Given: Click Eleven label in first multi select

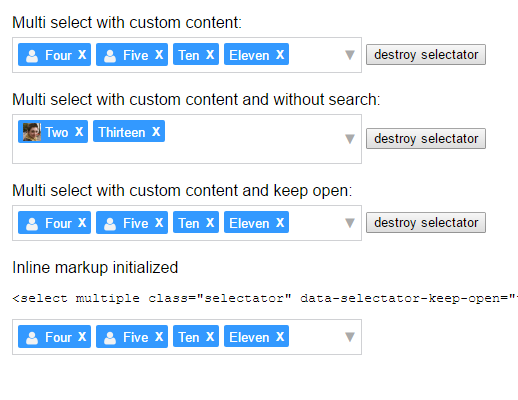Looking at the screenshot, I should (249, 55).
